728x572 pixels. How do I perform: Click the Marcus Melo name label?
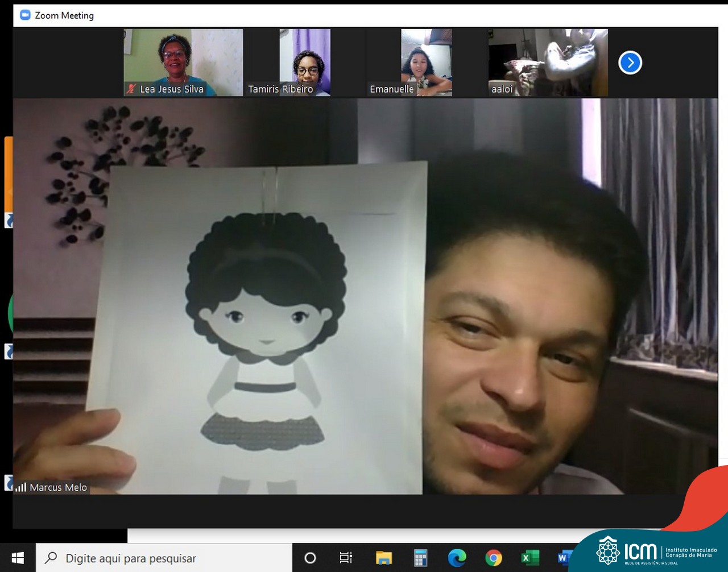point(58,487)
